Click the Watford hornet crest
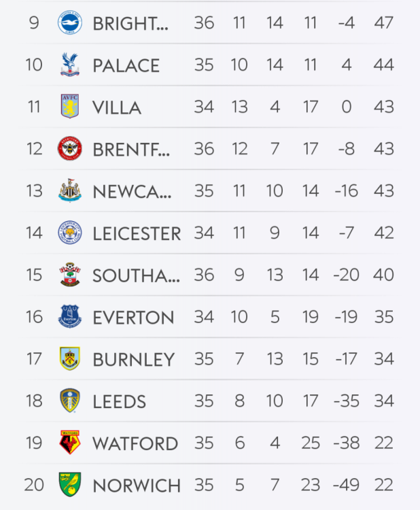 [69, 443]
